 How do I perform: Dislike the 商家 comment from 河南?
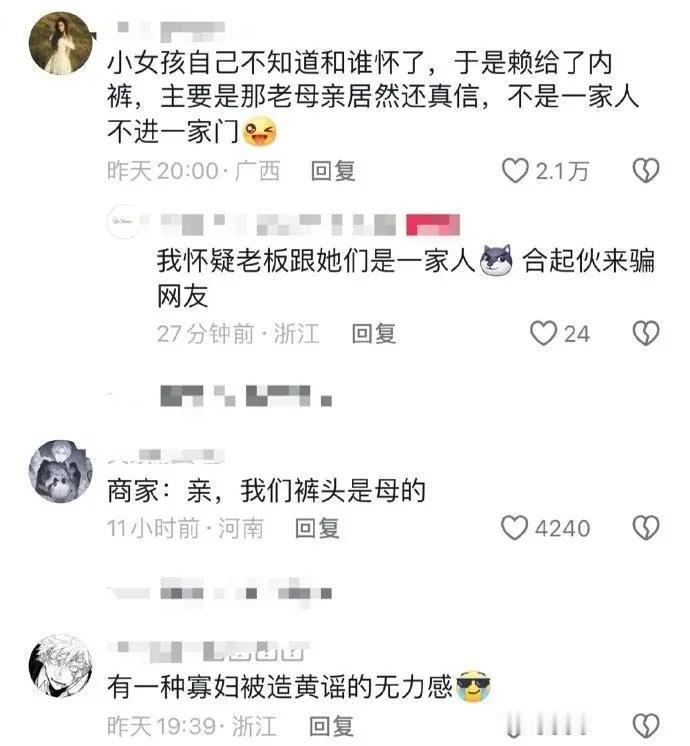pos(646,528)
